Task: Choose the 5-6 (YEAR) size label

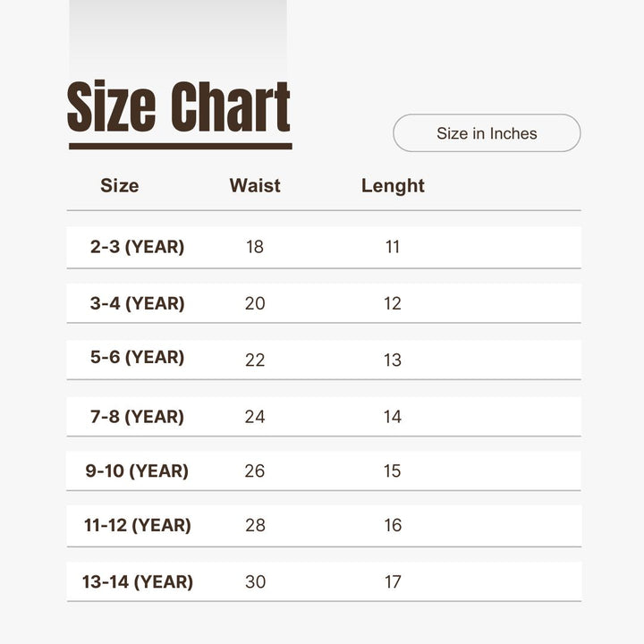Action: click(137, 358)
